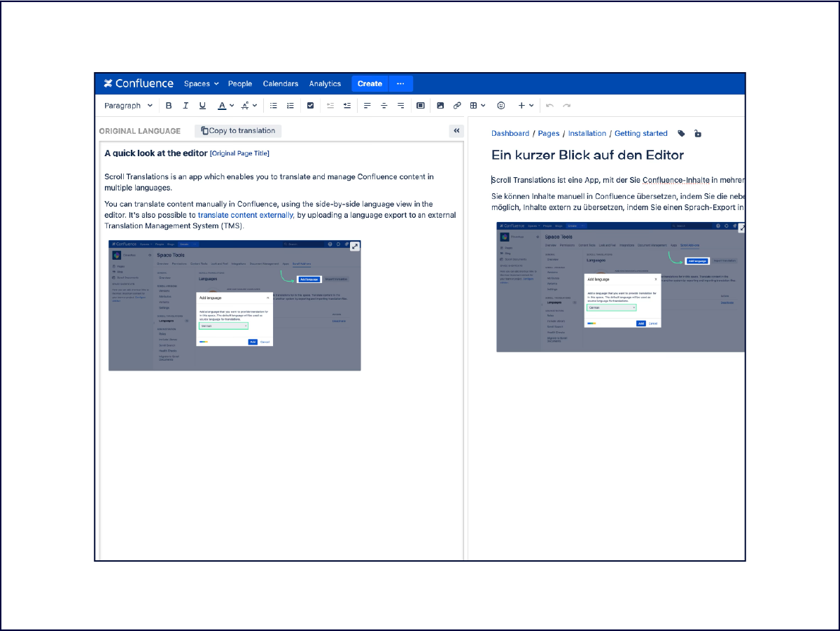The image size is (840, 631).
Task: Apply the text color button
Action: tap(222, 106)
